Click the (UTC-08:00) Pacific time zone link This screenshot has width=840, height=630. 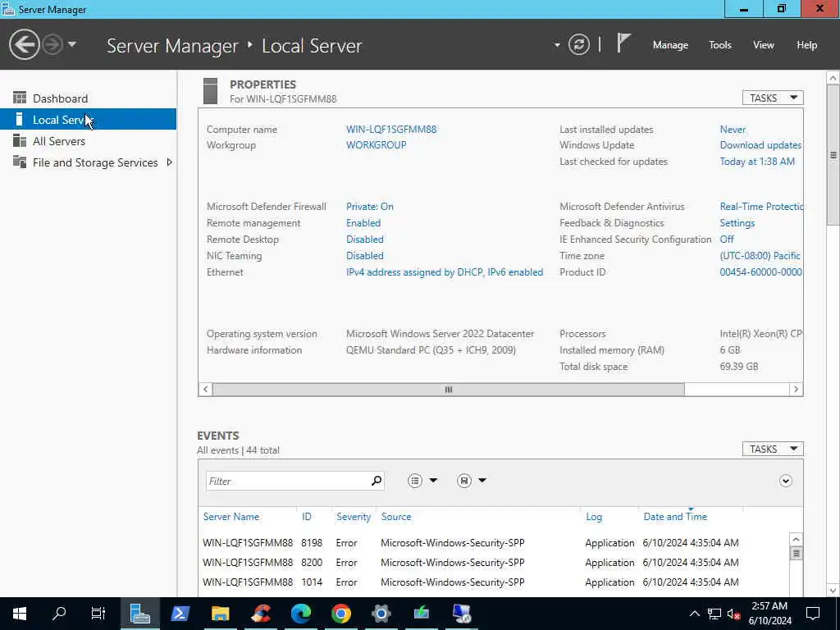tap(760, 256)
